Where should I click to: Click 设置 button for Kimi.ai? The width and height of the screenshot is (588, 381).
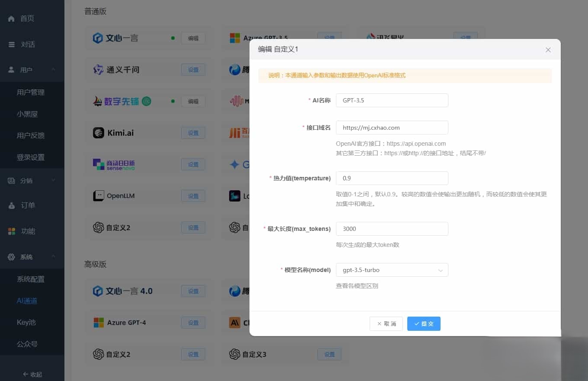pos(193,133)
